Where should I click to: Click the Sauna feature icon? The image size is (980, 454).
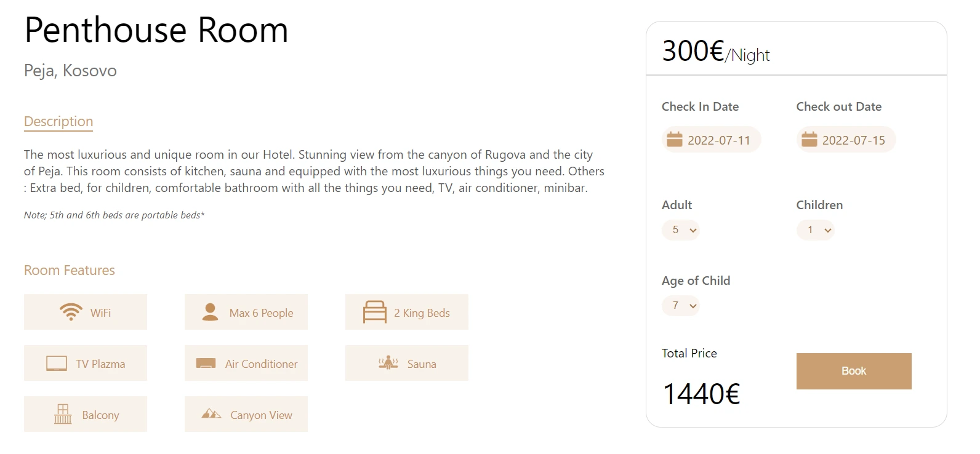point(388,363)
